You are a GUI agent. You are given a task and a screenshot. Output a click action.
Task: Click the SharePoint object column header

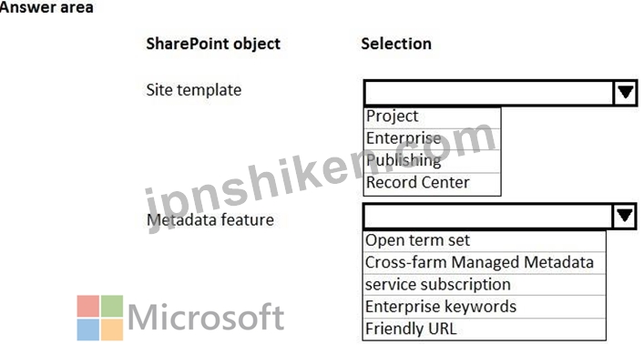pos(213,44)
